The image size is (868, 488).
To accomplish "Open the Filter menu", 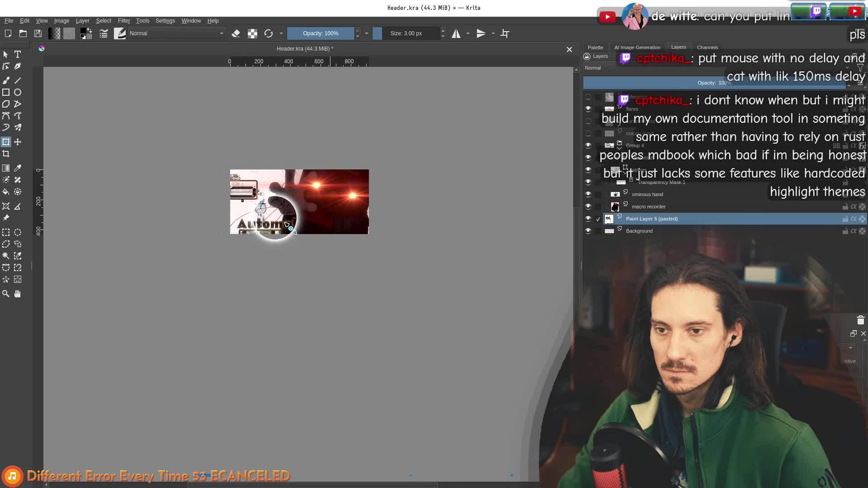I will click(123, 21).
